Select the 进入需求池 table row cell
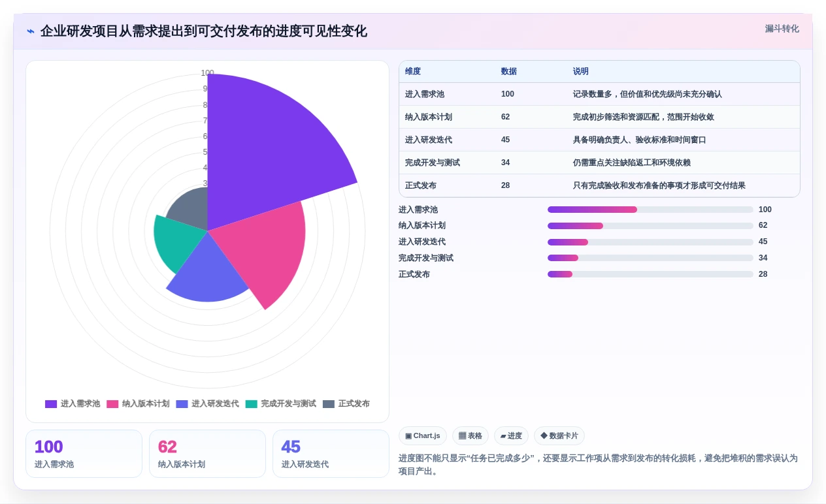This screenshot has height=504, width=826. [425, 94]
